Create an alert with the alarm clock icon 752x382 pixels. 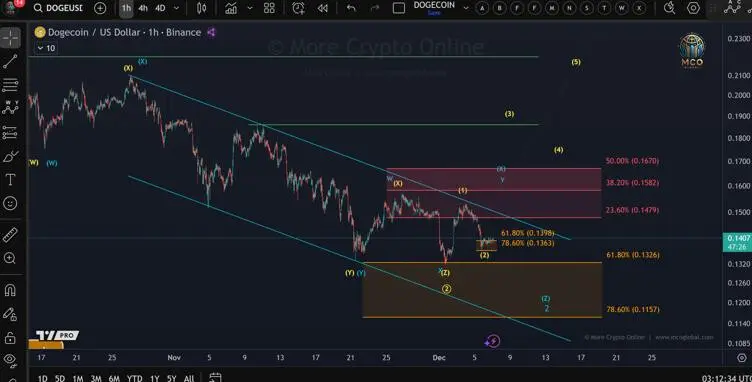[x=298, y=8]
